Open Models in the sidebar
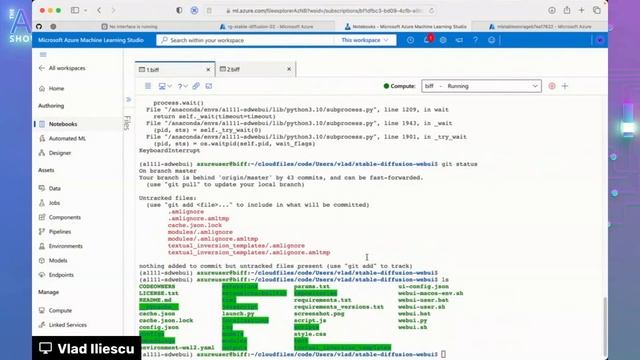 [58, 260]
